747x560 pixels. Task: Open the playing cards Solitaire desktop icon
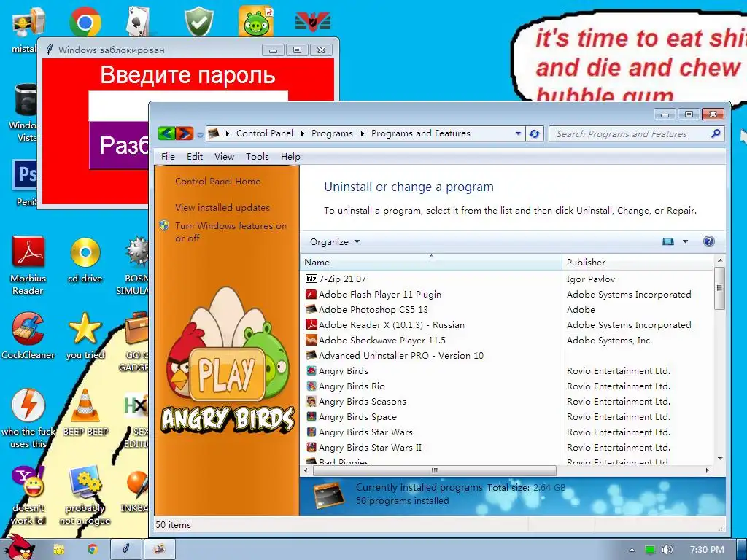point(139,22)
